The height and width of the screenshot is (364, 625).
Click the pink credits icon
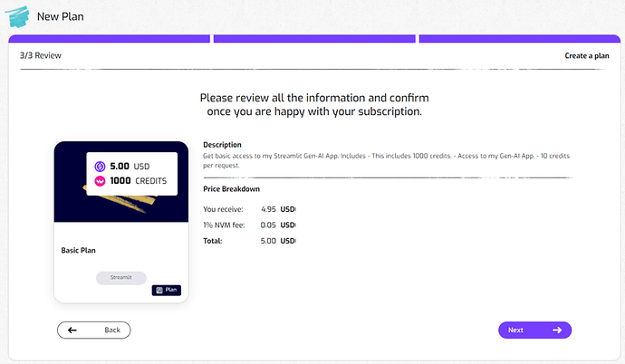point(99,181)
